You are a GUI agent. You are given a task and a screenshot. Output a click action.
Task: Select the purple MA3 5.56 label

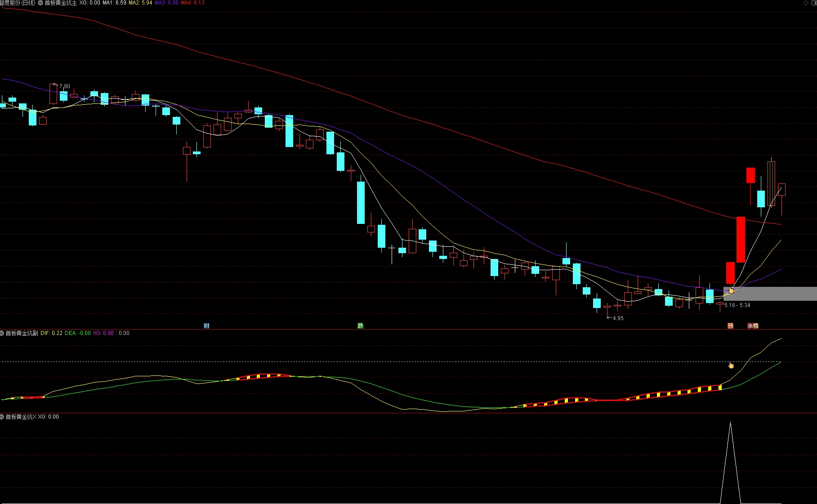pyautogui.click(x=166, y=3)
